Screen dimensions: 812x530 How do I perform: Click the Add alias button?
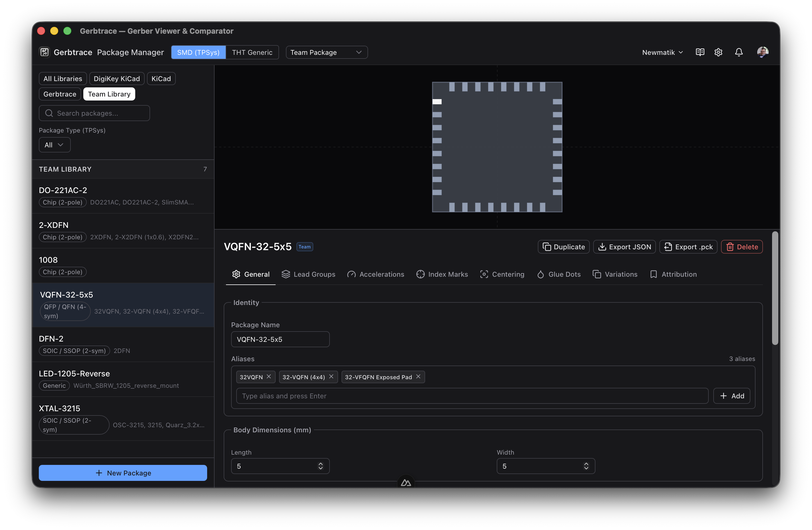pyautogui.click(x=732, y=396)
